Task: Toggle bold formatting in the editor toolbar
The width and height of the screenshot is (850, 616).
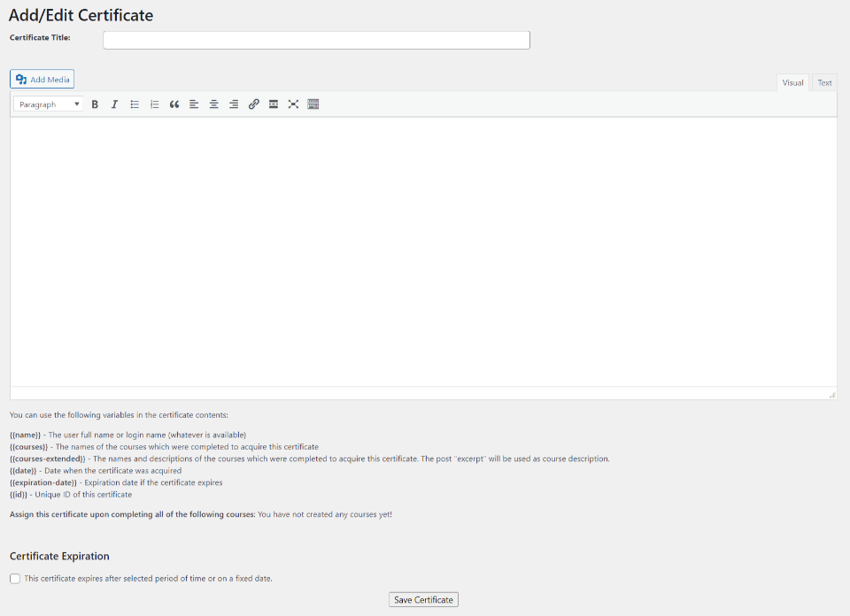Action: (95, 104)
